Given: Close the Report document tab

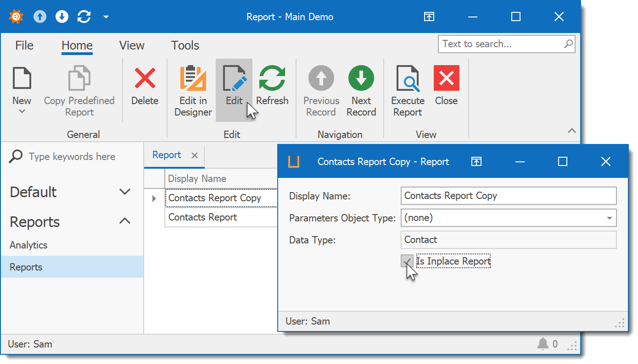Looking at the screenshot, I should (x=195, y=155).
